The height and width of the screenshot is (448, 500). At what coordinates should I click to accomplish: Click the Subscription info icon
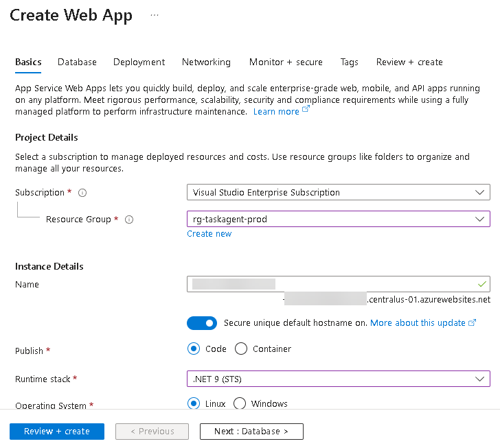click(x=82, y=193)
